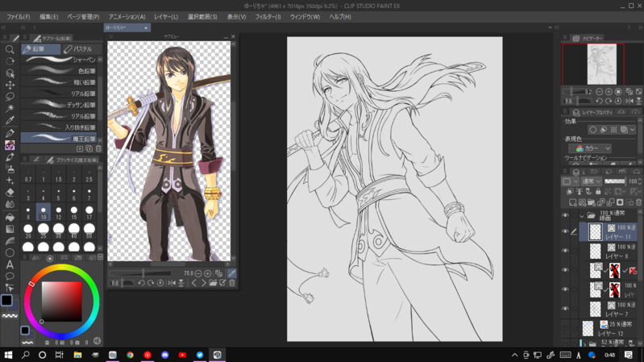Switch to the パステル sub tool tab
The width and height of the screenshot is (644, 362).
coord(78,49)
